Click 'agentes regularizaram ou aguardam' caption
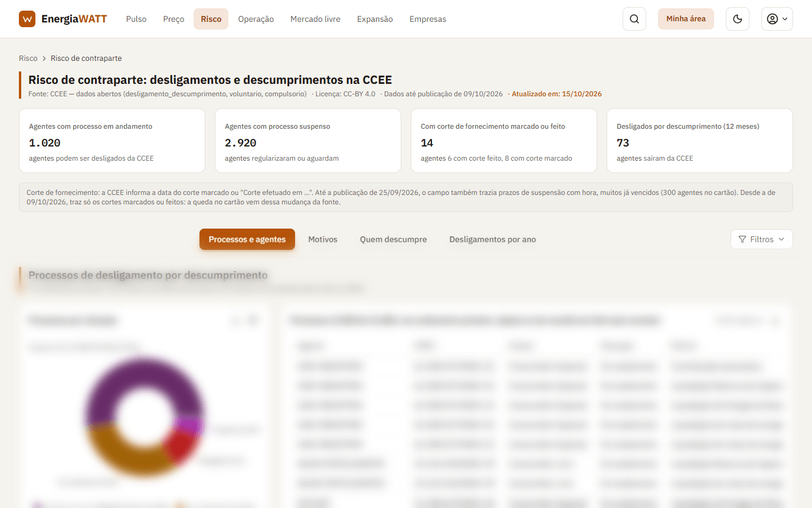The height and width of the screenshot is (508, 812). [282, 158]
